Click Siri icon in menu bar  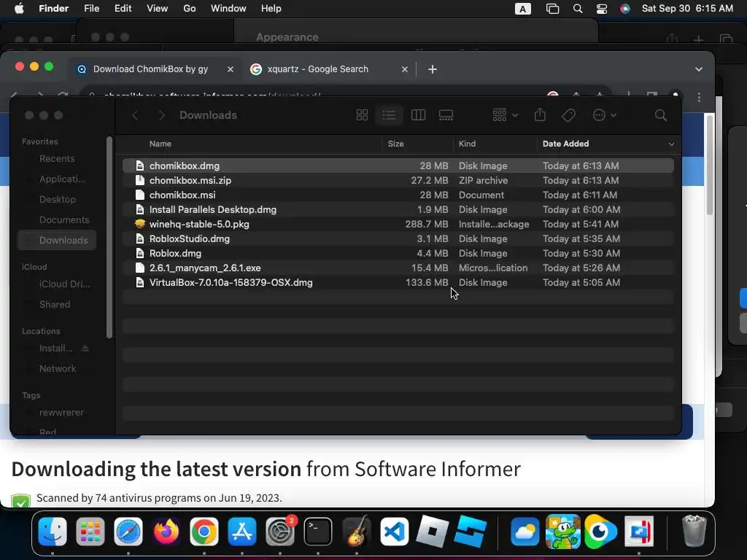point(625,9)
